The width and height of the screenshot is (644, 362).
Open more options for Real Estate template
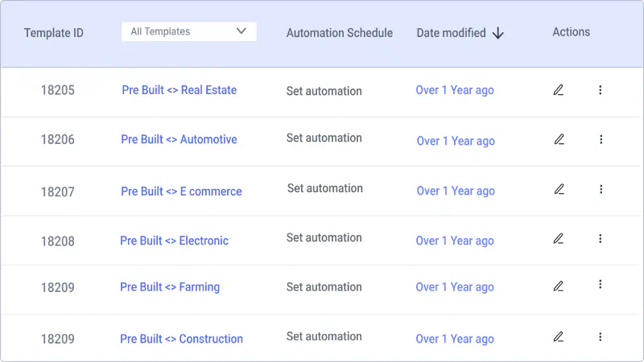coord(600,90)
